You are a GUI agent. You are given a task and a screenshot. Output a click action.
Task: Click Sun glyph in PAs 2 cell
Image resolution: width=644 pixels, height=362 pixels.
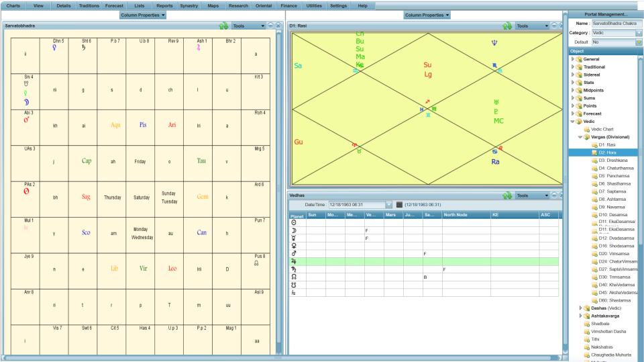point(26,191)
